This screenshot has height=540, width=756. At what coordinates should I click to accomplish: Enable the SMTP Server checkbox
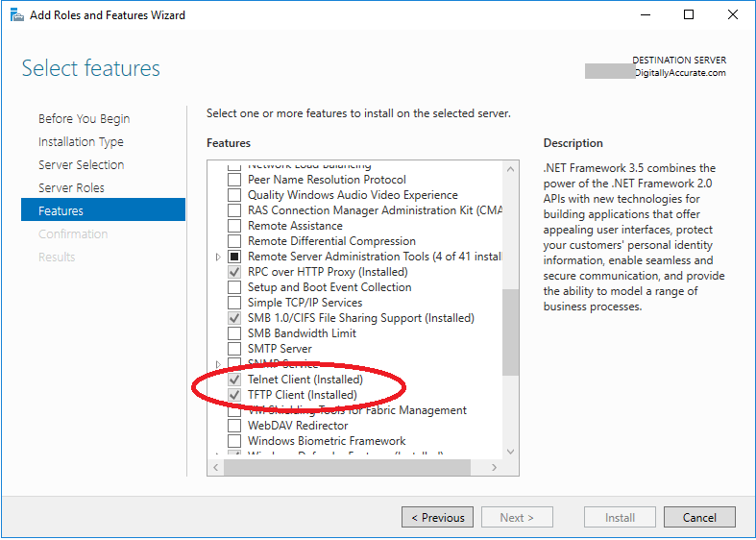234,349
